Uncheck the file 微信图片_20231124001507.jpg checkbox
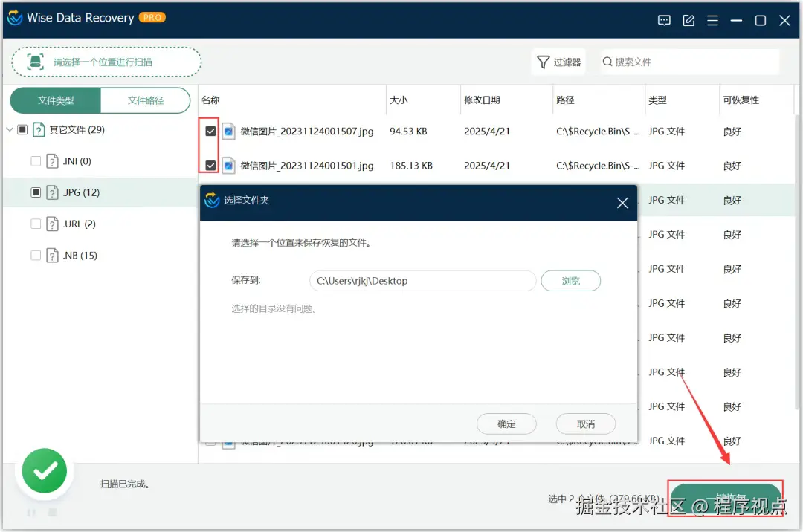 point(210,132)
